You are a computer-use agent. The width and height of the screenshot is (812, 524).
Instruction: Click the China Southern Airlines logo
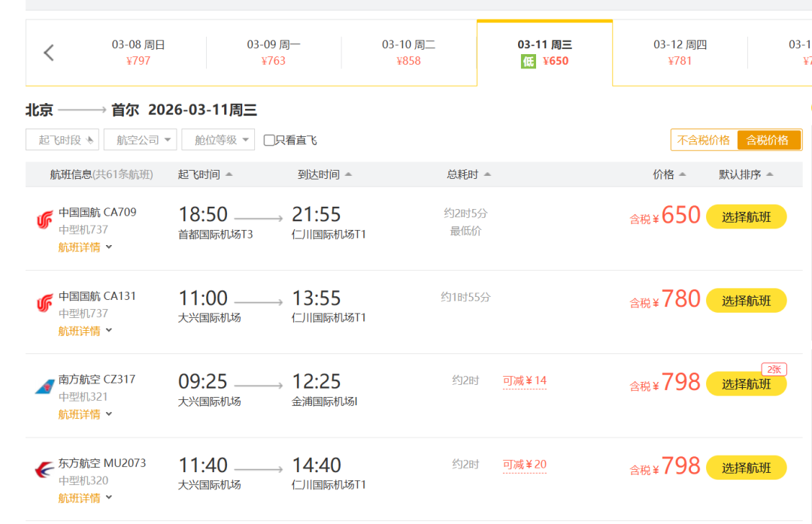(44, 386)
